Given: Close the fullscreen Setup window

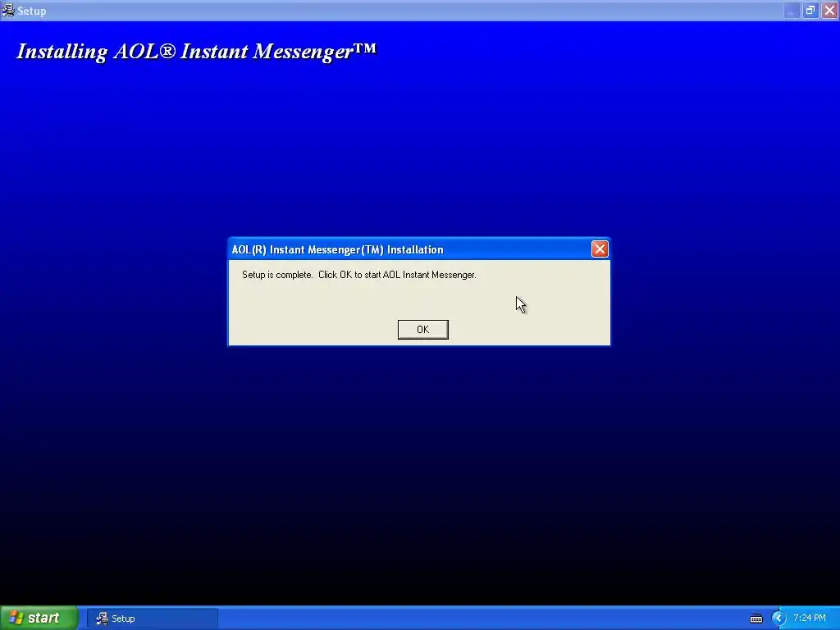Looking at the screenshot, I should (x=829, y=10).
